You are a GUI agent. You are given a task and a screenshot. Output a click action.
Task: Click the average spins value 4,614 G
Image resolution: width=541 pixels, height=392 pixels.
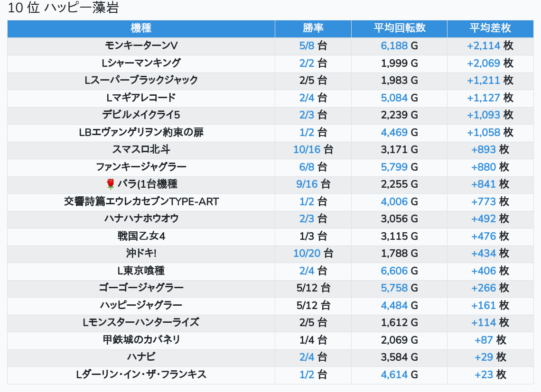pos(400,374)
